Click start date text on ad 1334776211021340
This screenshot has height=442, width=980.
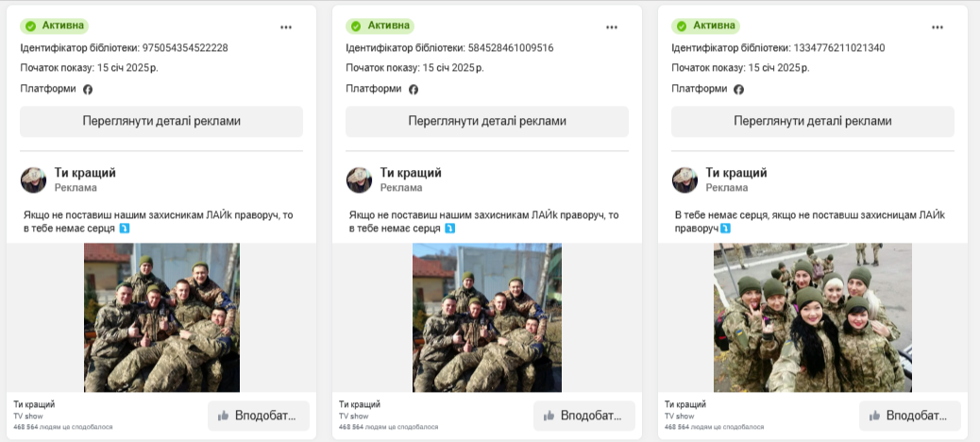[740, 68]
